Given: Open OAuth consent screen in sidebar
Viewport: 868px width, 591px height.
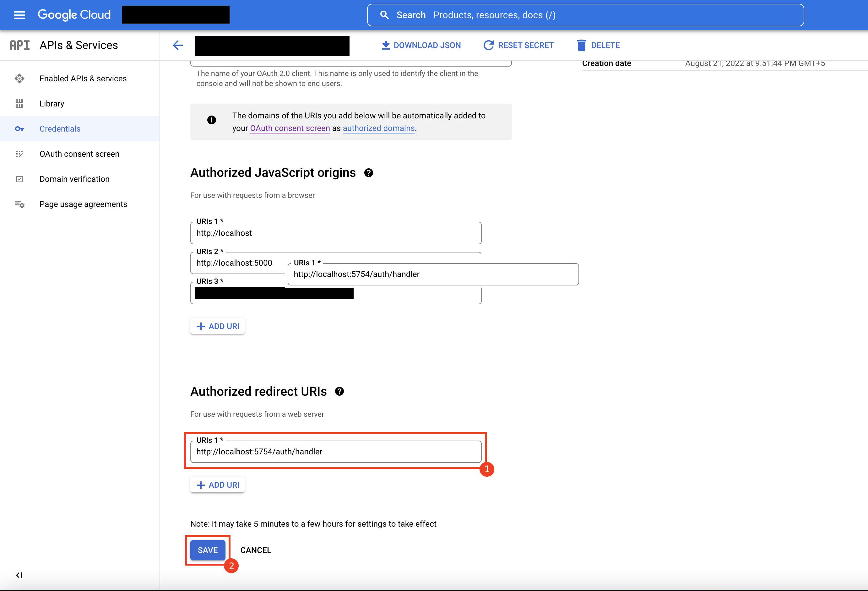Looking at the screenshot, I should 79,154.
